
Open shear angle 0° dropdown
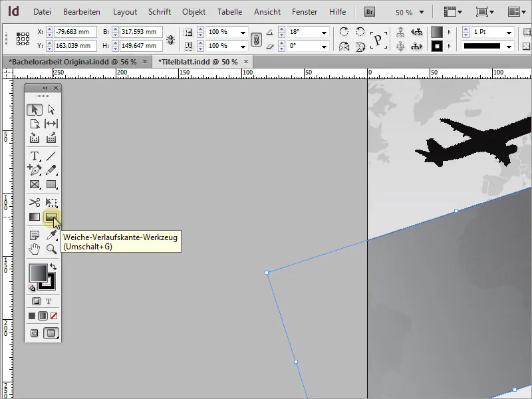[x=324, y=47]
